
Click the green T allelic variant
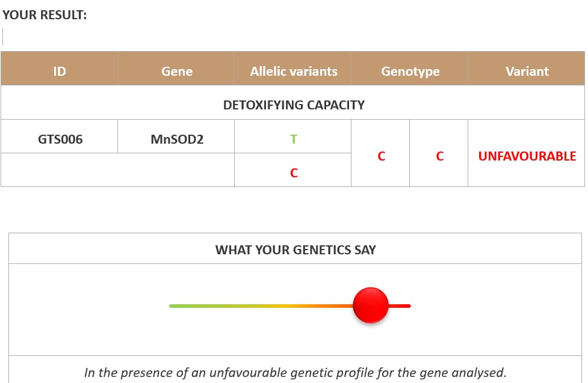point(294,139)
